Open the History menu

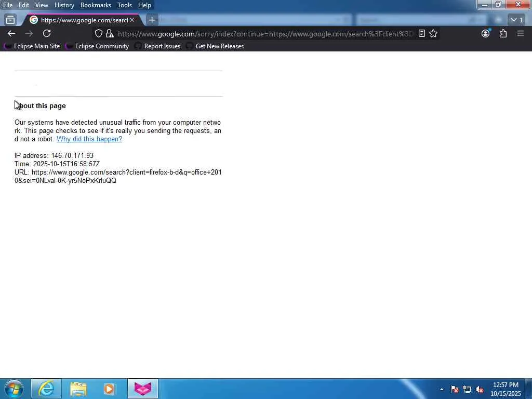64,5
